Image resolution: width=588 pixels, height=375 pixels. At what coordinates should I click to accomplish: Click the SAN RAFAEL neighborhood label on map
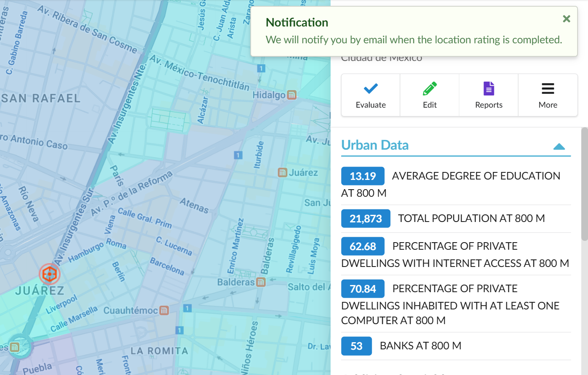pyautogui.click(x=41, y=98)
